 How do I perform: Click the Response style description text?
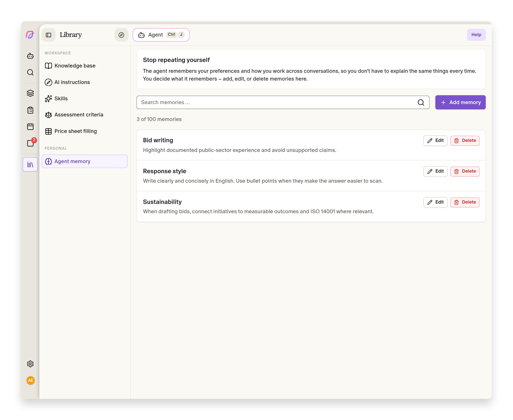pyautogui.click(x=263, y=181)
